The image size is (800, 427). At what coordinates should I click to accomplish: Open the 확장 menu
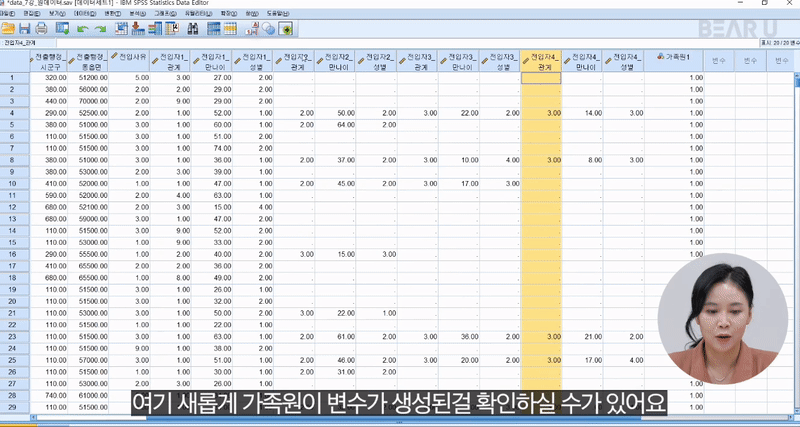(227, 14)
